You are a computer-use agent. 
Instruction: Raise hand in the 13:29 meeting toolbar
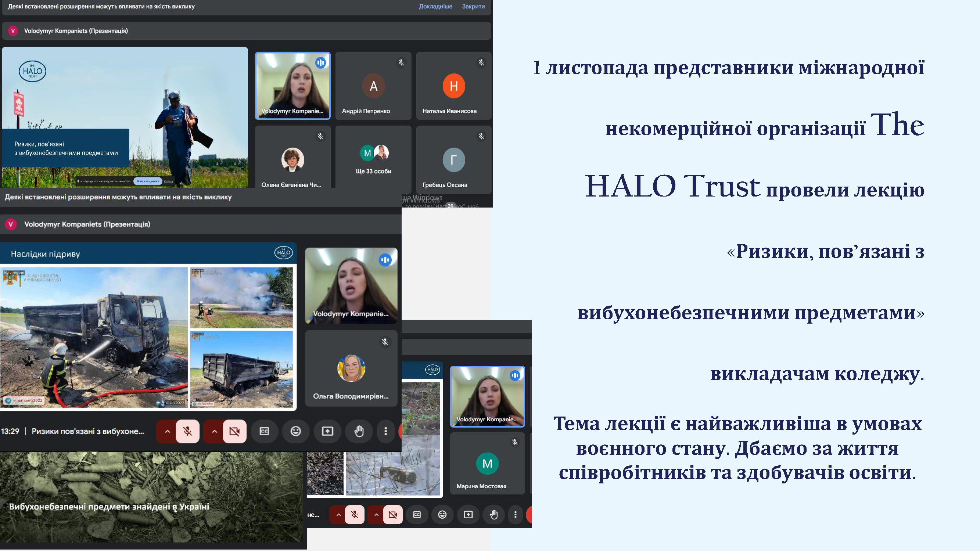click(359, 431)
